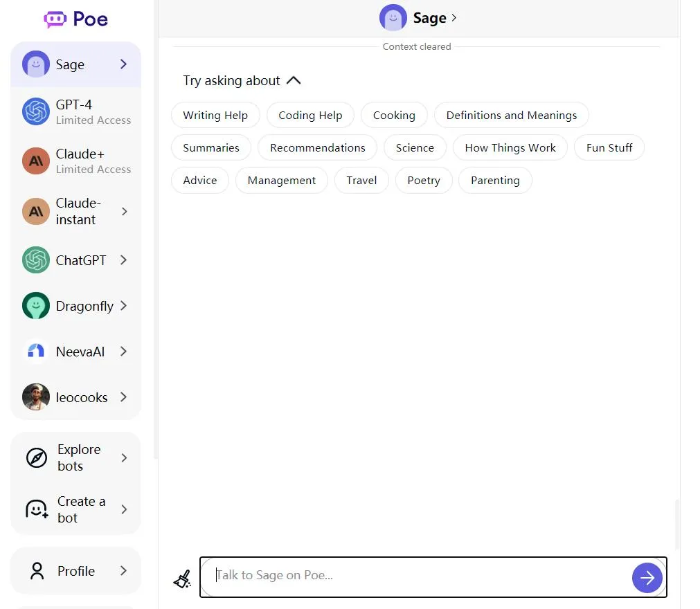Click the broom clear context icon

(182, 579)
